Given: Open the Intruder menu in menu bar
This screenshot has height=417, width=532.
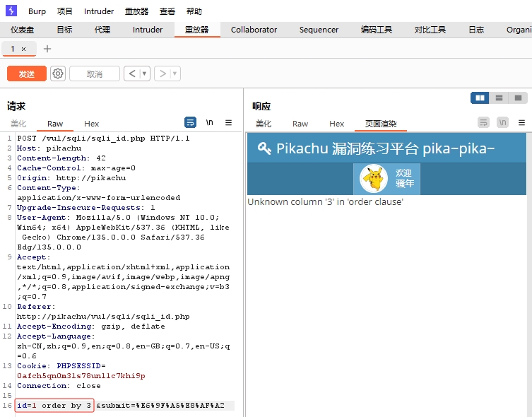Looking at the screenshot, I should 99,11.
